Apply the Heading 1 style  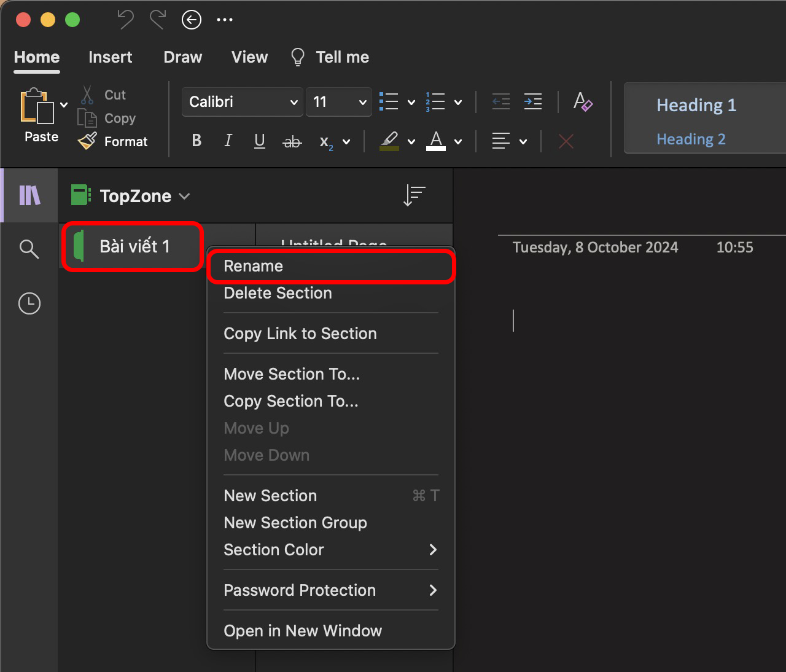pyautogui.click(x=696, y=105)
